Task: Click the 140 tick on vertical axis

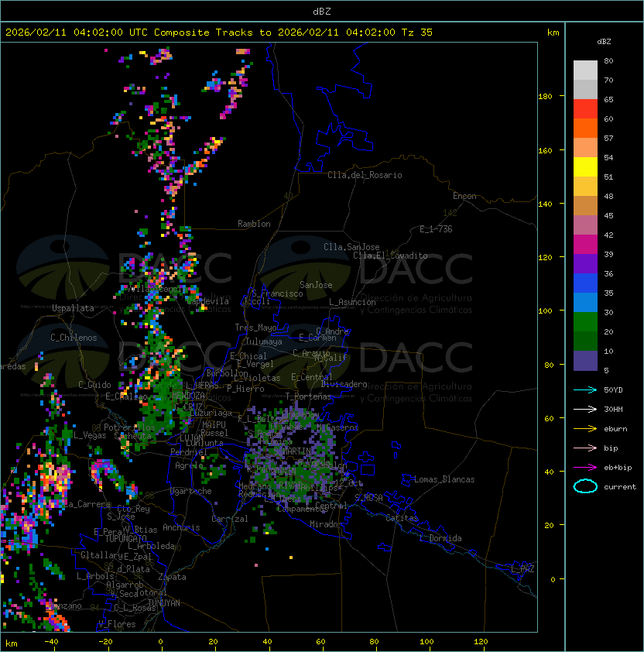Action: click(x=545, y=204)
